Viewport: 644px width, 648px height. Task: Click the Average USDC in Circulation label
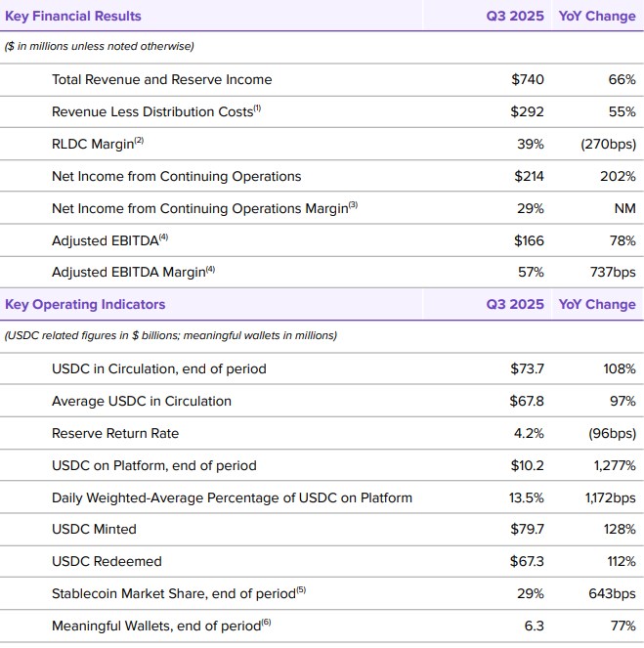tap(142, 401)
